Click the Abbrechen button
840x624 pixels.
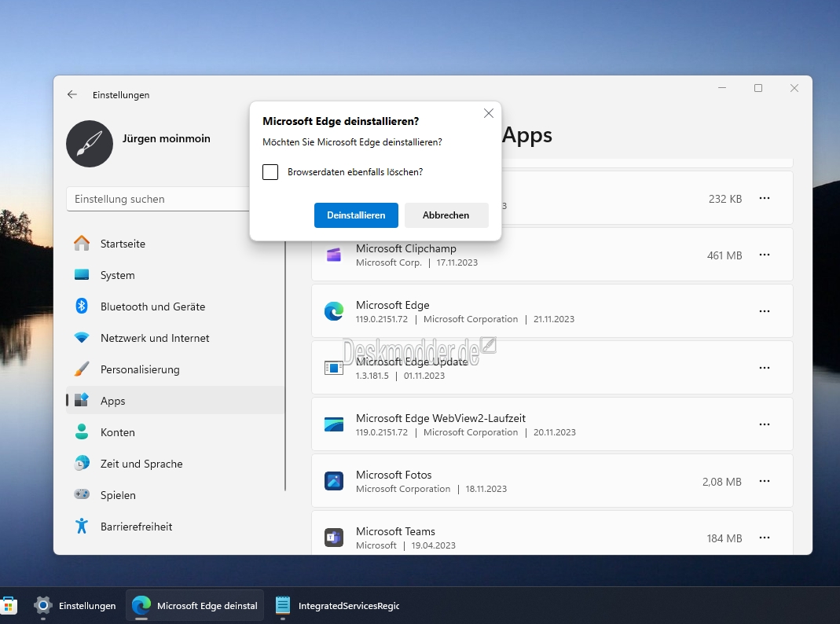tap(446, 215)
